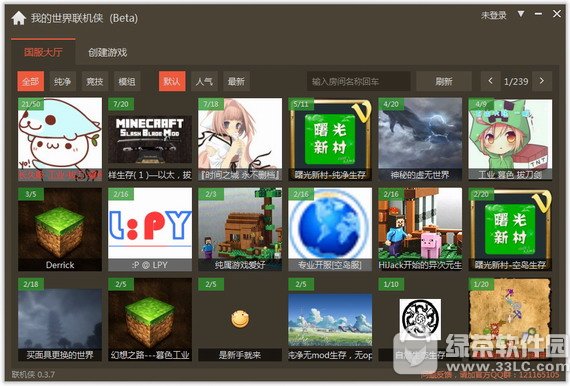570x386 pixels.
Task: Select the 纯净 category filter
Action: tap(63, 81)
